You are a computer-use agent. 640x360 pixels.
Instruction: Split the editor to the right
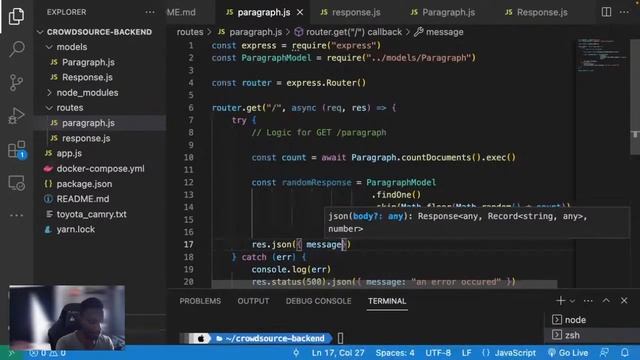(x=607, y=12)
